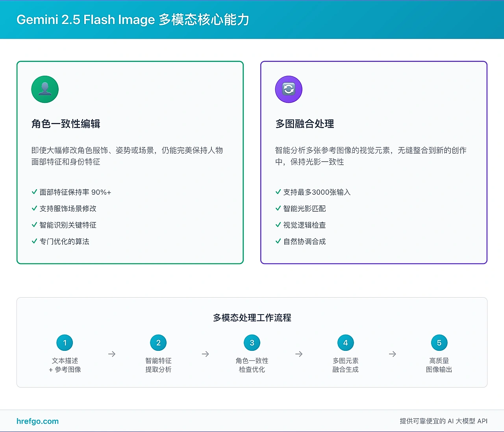Click the step label 多图元素 融合生成

click(345, 365)
